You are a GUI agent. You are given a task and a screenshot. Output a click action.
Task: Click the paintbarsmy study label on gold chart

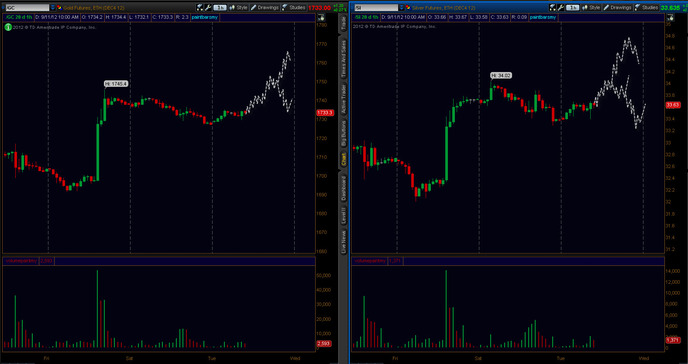click(204, 17)
